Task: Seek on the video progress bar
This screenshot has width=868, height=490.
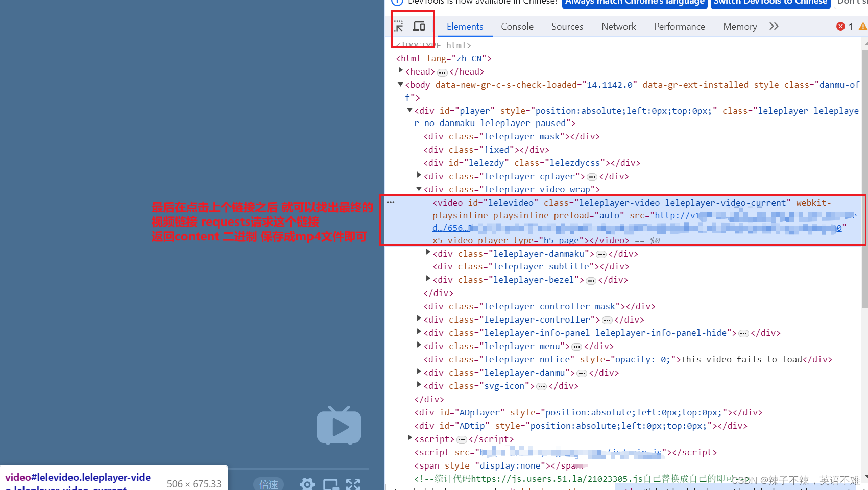Action: click(299, 469)
